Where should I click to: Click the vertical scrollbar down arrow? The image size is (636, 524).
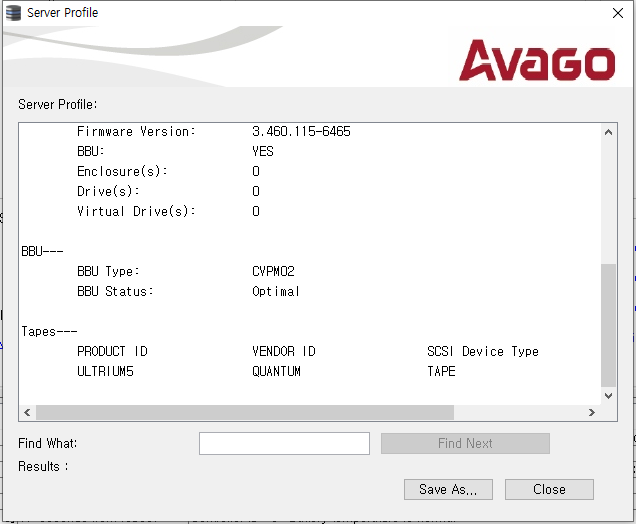pos(608,395)
